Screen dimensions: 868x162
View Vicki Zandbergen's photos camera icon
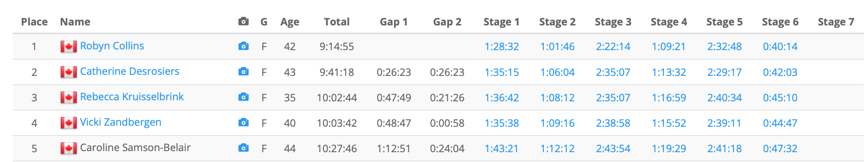click(243, 122)
